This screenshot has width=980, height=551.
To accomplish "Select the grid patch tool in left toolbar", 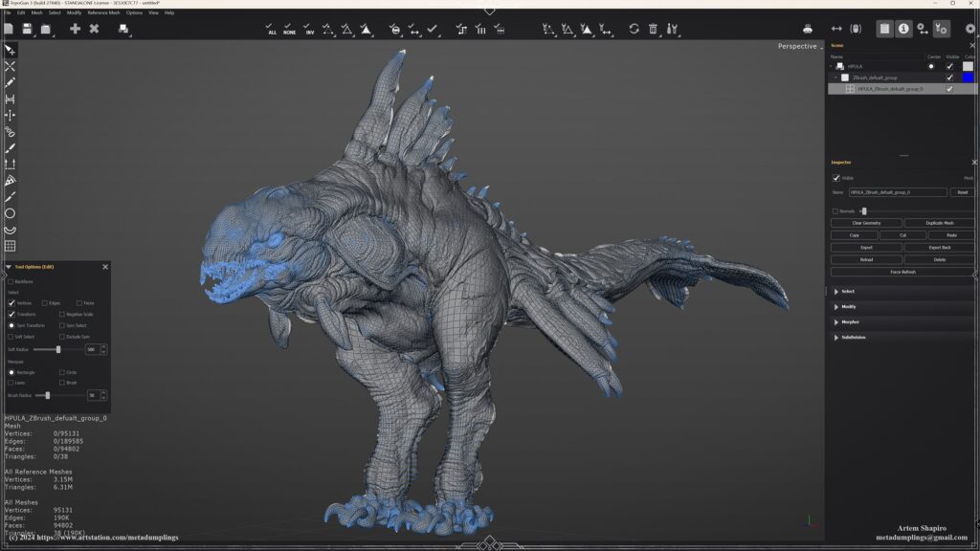I will [x=10, y=246].
